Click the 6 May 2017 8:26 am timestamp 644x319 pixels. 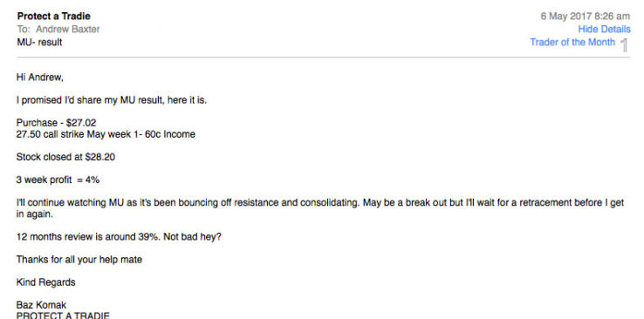(585, 17)
